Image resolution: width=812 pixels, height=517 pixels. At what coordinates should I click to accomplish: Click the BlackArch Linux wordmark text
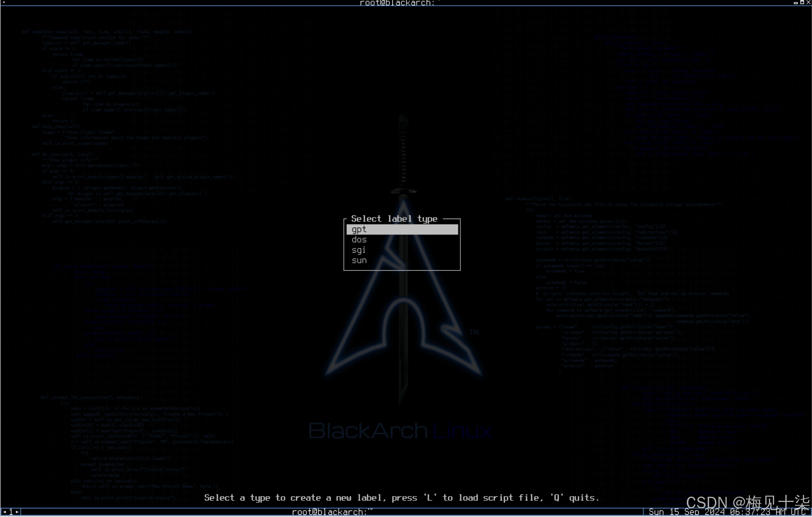point(400,431)
